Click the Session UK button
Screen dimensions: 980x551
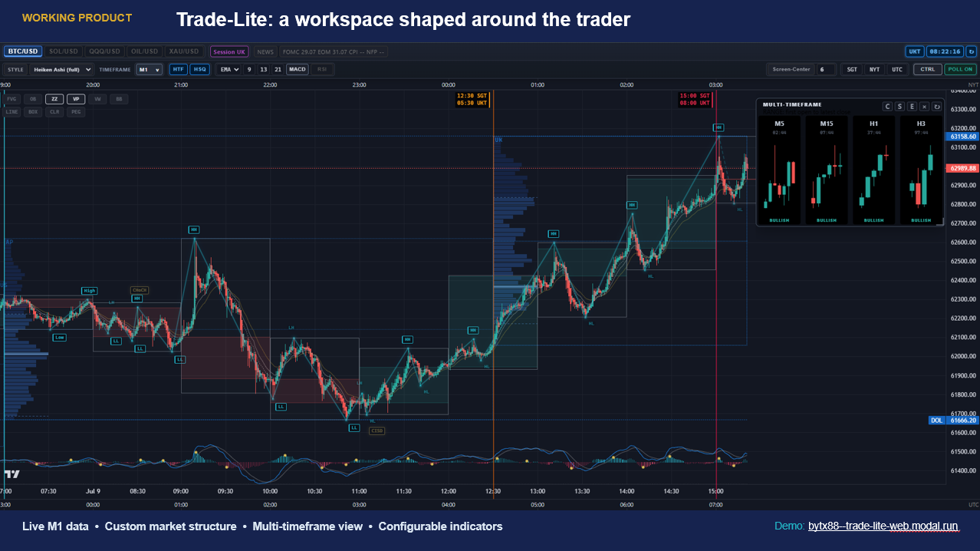229,51
